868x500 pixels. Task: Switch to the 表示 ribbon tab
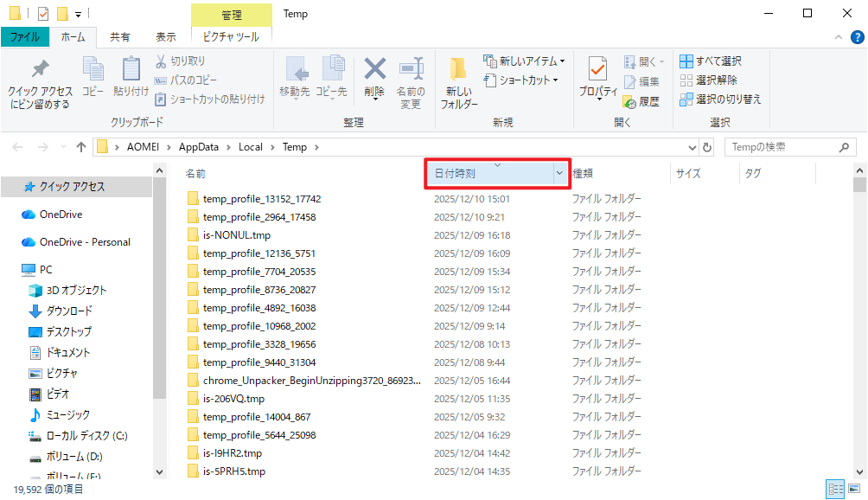(165, 37)
